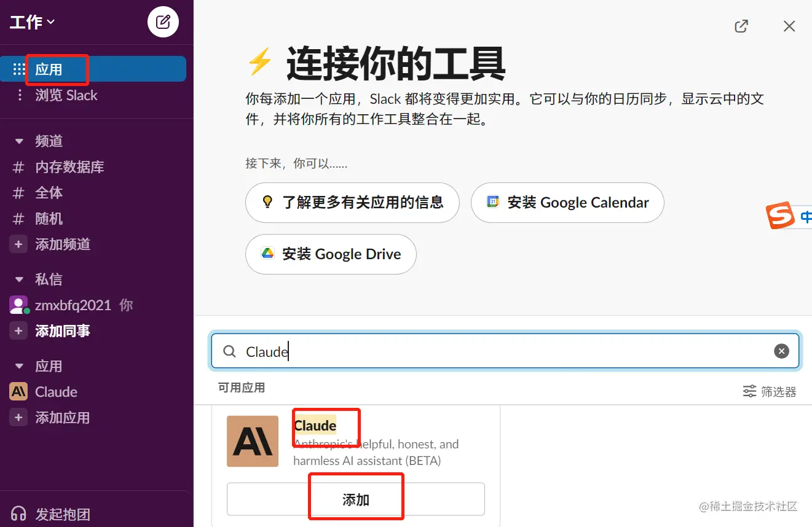Clear the search field with the X icon
This screenshot has height=527, width=812.
781,351
